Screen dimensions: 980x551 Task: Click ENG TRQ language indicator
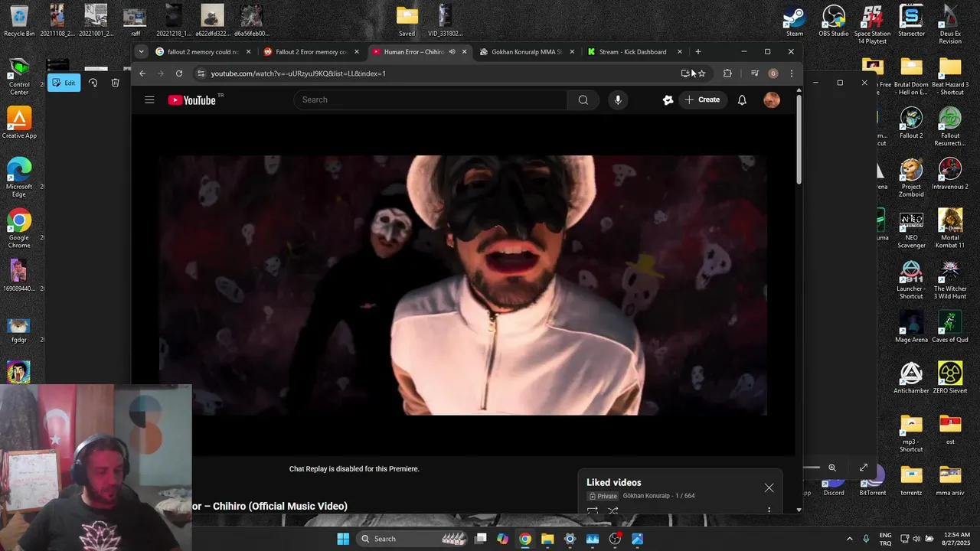[885, 539]
